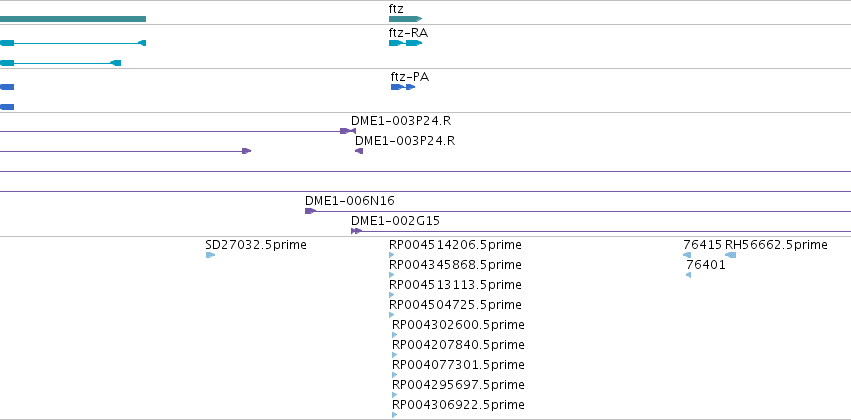Screen dimensions: 851x420
Task: Click the RP004514206.5prime arrow marker
Action: [x=392, y=255]
